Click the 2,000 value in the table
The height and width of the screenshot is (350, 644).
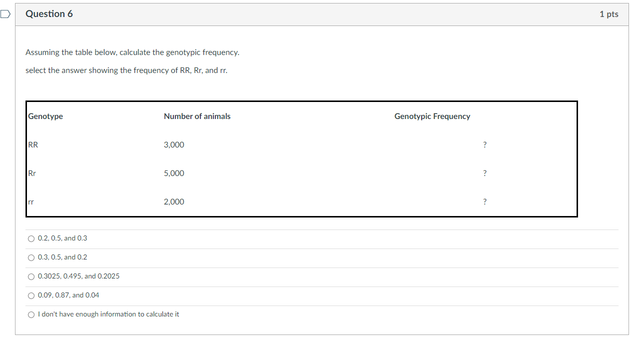coord(174,201)
